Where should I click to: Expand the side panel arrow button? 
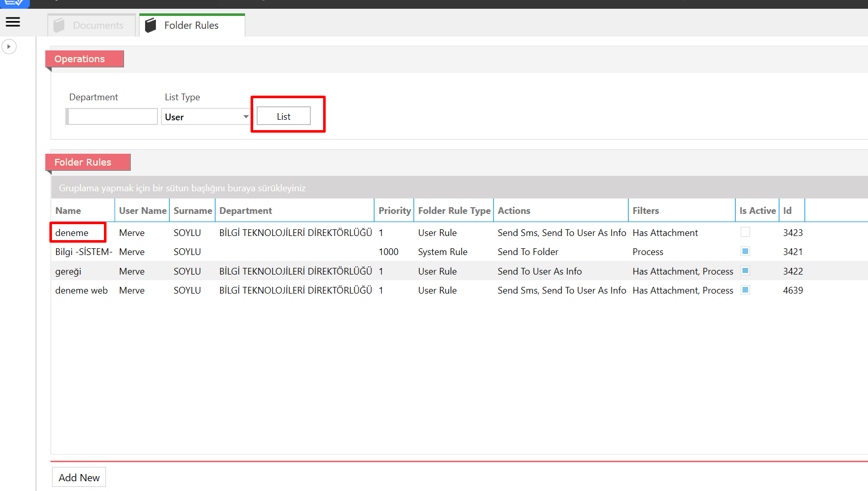coord(9,47)
